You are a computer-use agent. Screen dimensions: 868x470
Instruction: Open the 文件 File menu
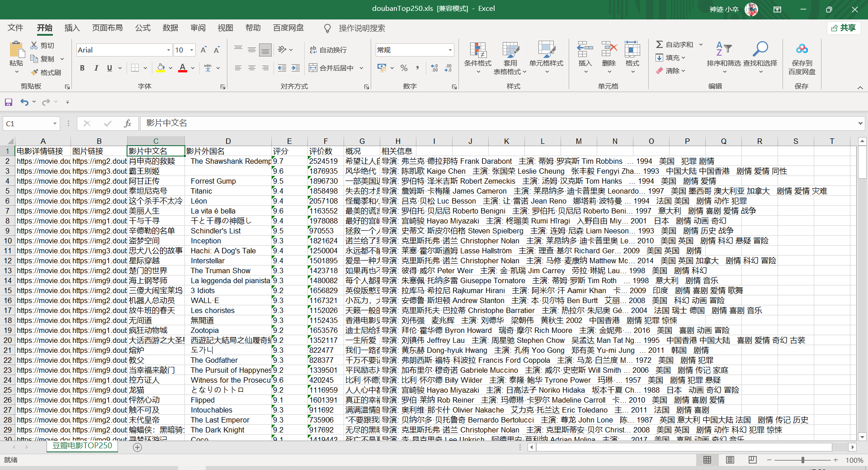[x=15, y=28]
